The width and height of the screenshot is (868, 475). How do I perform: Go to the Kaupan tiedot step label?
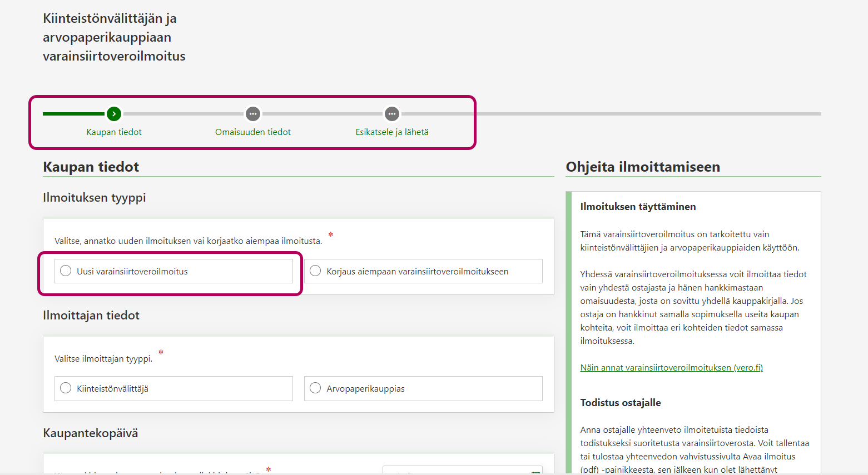pos(114,132)
